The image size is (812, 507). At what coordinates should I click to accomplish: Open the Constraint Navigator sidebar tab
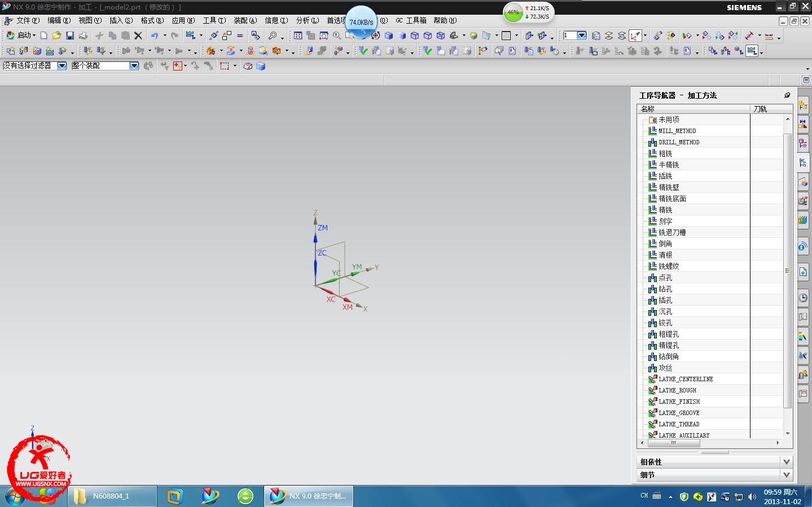point(802,125)
